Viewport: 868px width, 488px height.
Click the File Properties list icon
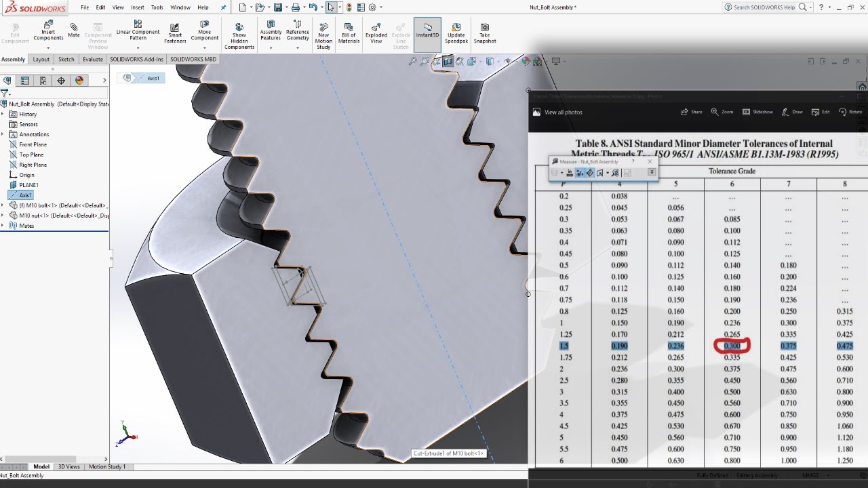coord(361,7)
